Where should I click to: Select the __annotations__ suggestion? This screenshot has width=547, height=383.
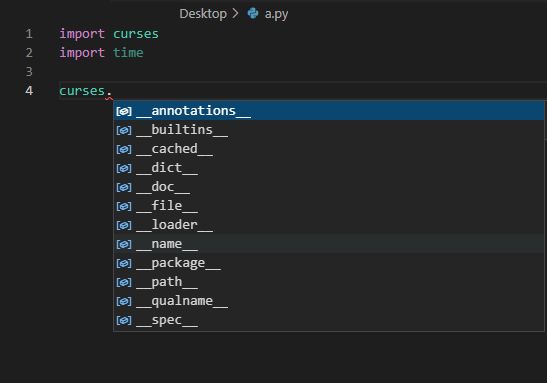329,111
